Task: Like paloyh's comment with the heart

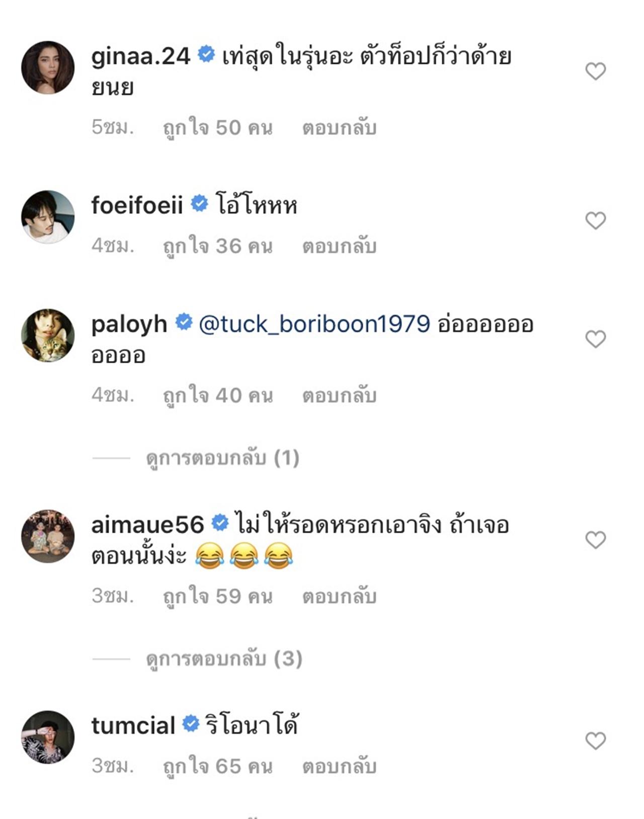Action: pos(595,339)
